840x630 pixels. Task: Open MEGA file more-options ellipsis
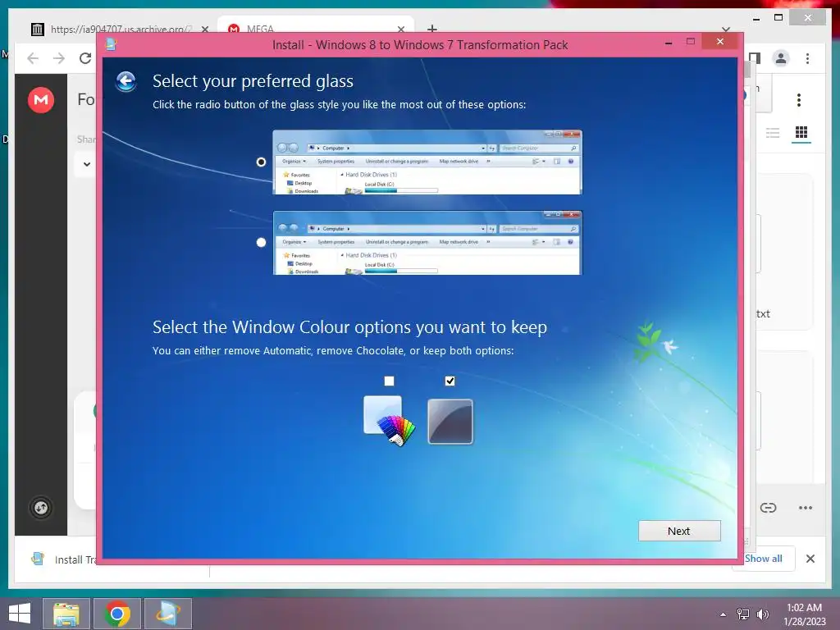pos(806,507)
